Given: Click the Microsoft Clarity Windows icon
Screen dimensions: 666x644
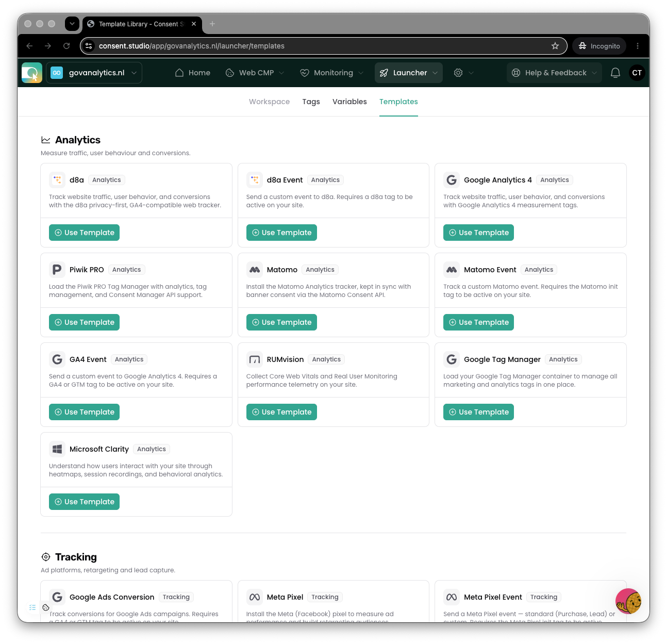Looking at the screenshot, I should pos(57,449).
